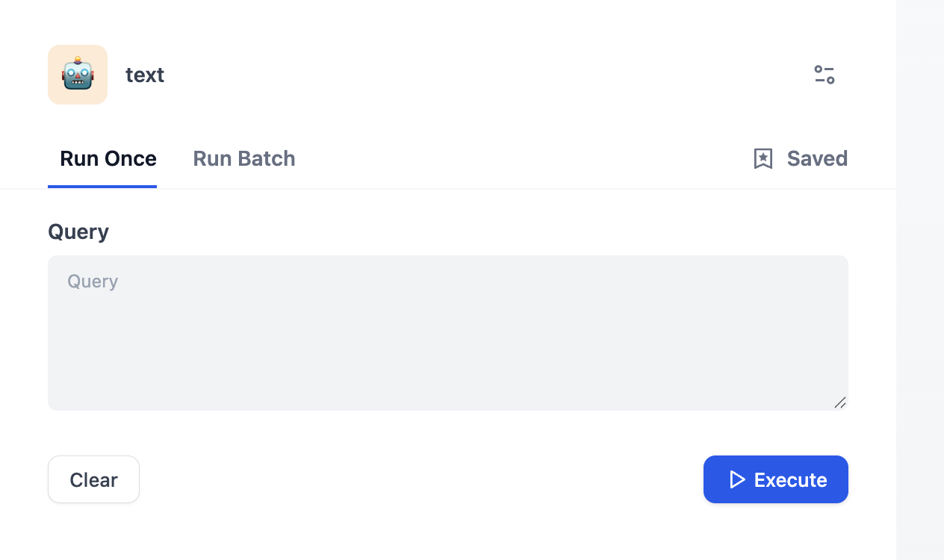This screenshot has width=944, height=560.
Task: Click the Query field label
Action: click(x=78, y=231)
